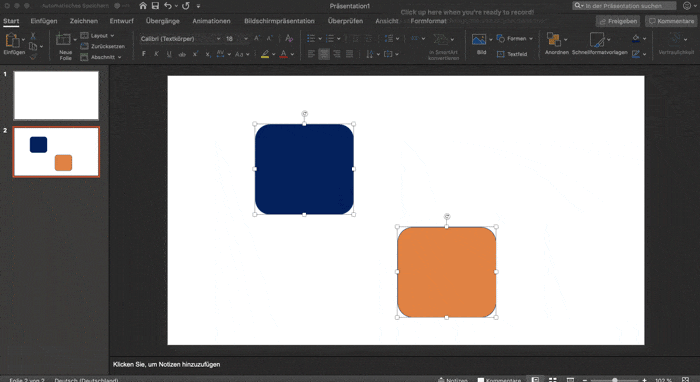The width and height of the screenshot is (700, 382).
Task: Align text right
Action: coord(337,54)
